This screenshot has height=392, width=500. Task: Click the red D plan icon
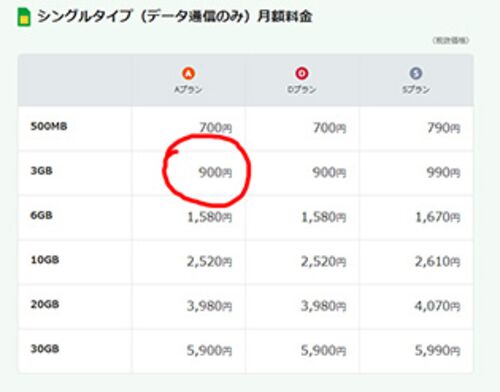point(302,73)
